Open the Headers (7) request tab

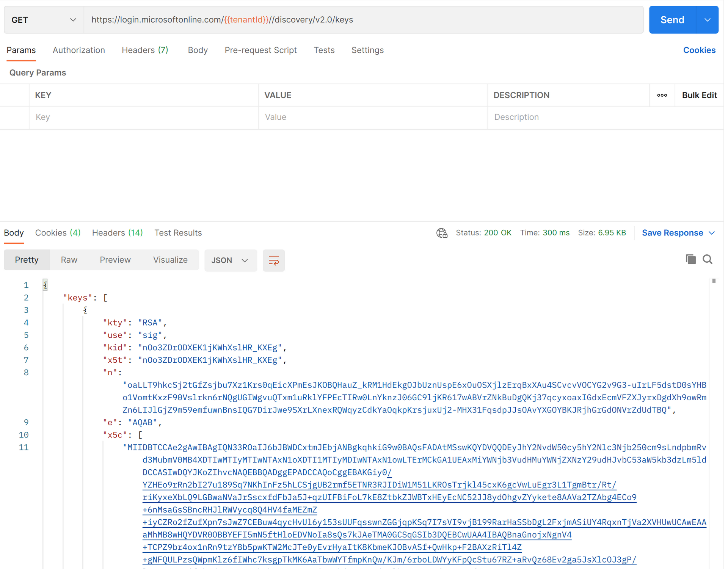point(144,50)
